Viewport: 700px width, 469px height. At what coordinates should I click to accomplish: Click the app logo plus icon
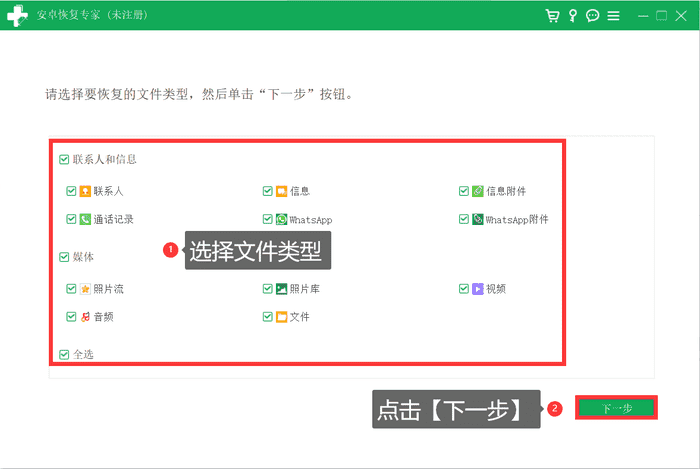coord(15,16)
